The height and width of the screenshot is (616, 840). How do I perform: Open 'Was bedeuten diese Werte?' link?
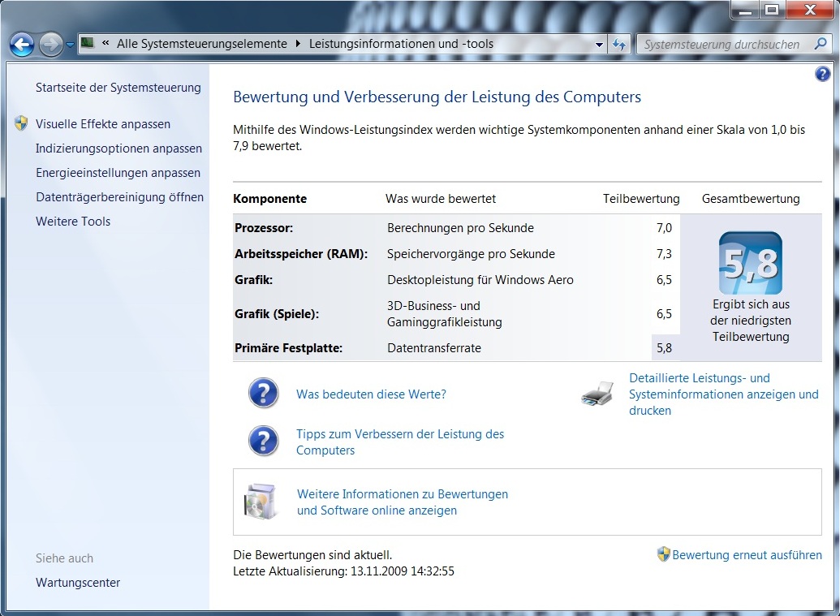(371, 394)
